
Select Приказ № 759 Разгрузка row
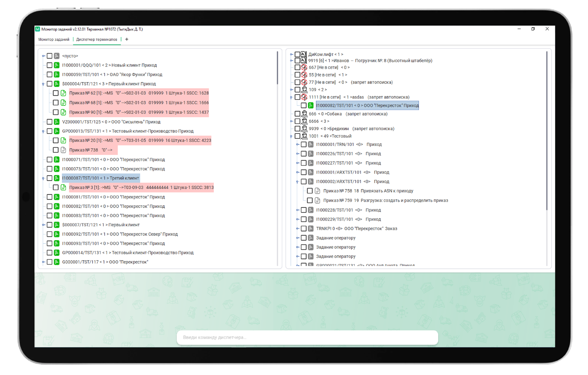pos(386,200)
